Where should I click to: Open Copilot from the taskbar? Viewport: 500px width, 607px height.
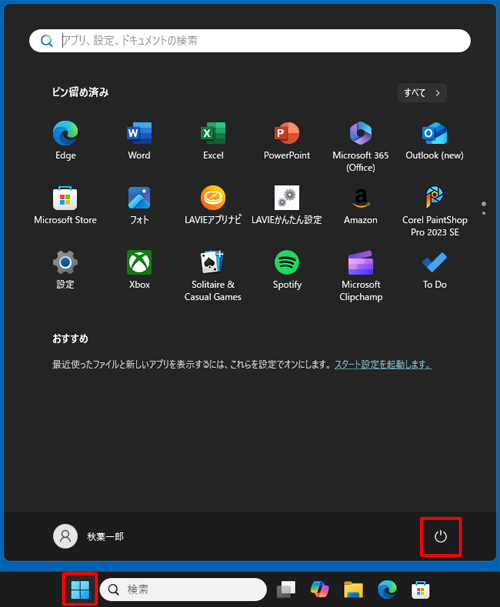coord(320,590)
